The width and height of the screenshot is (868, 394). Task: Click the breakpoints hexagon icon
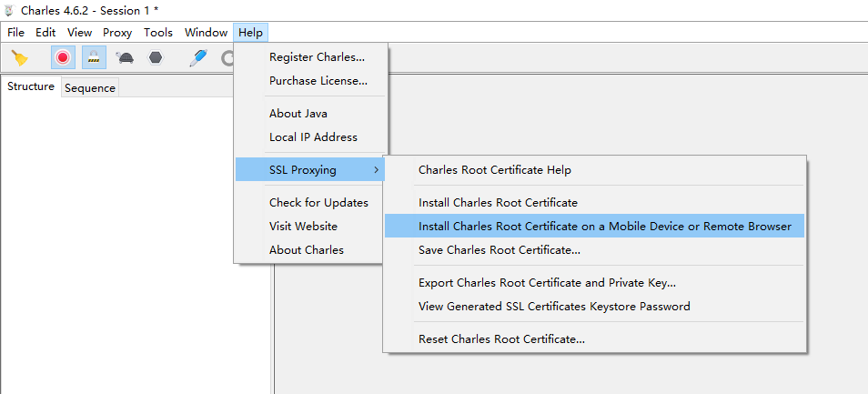[x=156, y=58]
